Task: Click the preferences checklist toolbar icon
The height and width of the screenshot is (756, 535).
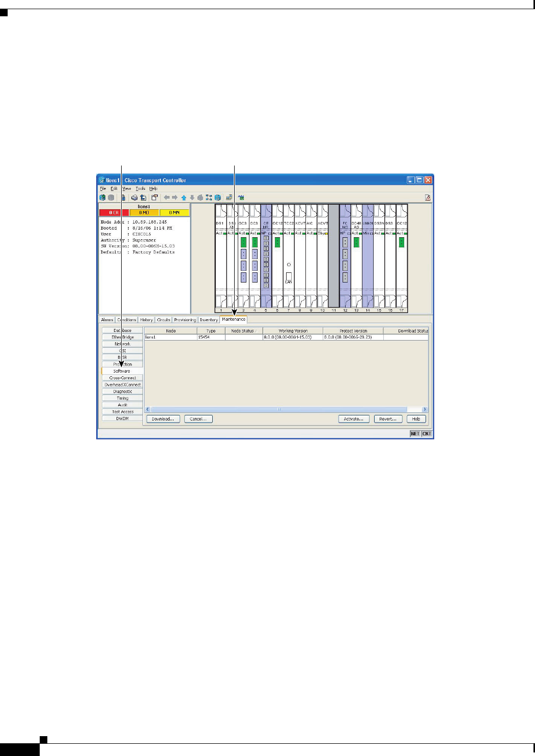Action: click(155, 198)
